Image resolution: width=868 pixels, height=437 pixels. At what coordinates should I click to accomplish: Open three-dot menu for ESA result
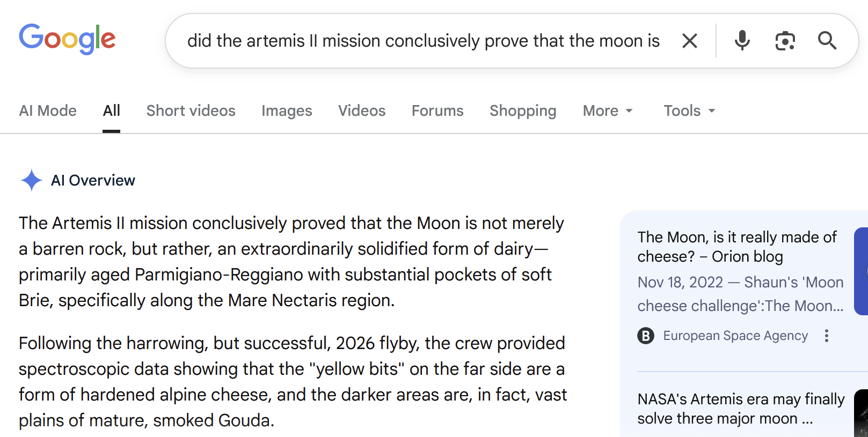coord(827,336)
